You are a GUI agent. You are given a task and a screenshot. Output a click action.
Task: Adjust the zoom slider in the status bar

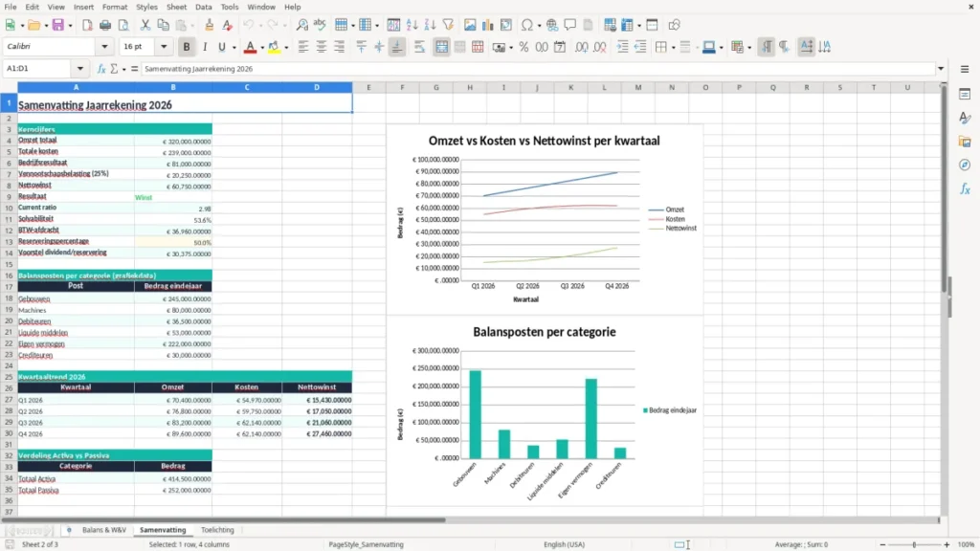(x=914, y=544)
